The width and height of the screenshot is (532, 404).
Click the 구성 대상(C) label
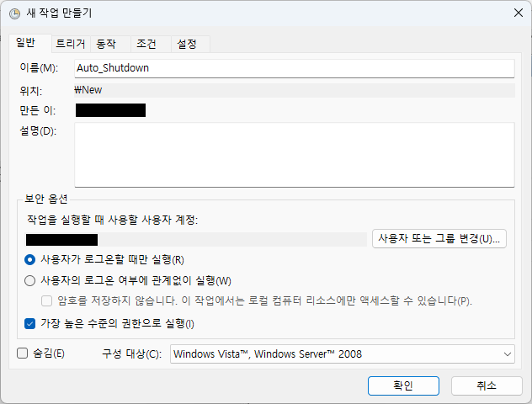tap(131, 354)
